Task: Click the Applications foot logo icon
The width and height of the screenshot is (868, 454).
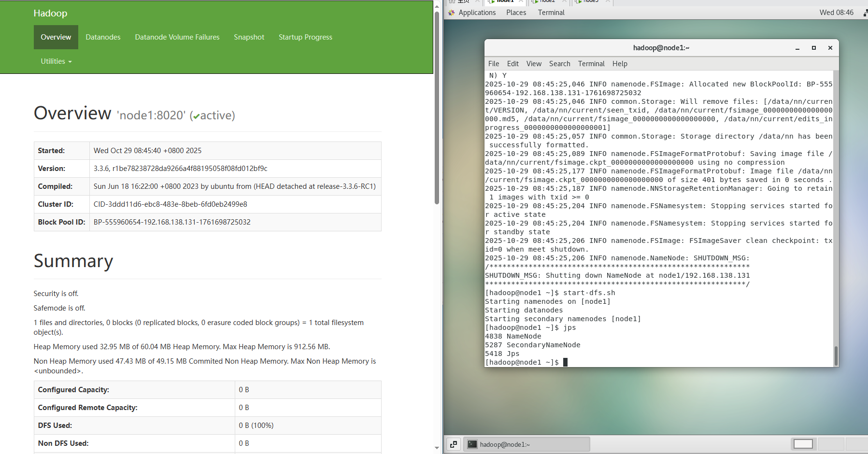Action: (452, 13)
